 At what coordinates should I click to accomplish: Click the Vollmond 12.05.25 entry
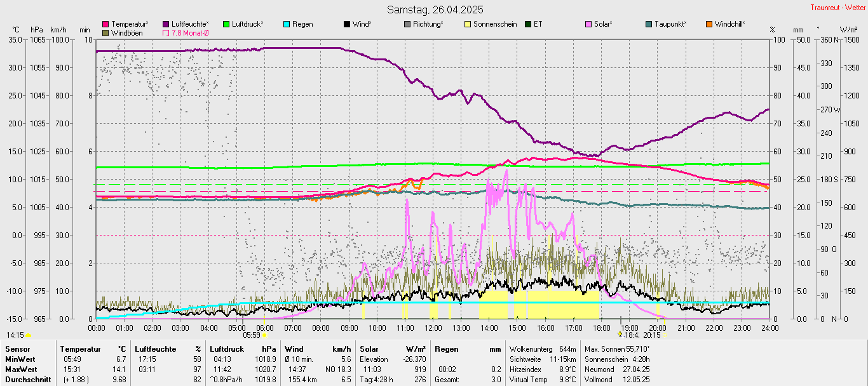tap(617, 380)
